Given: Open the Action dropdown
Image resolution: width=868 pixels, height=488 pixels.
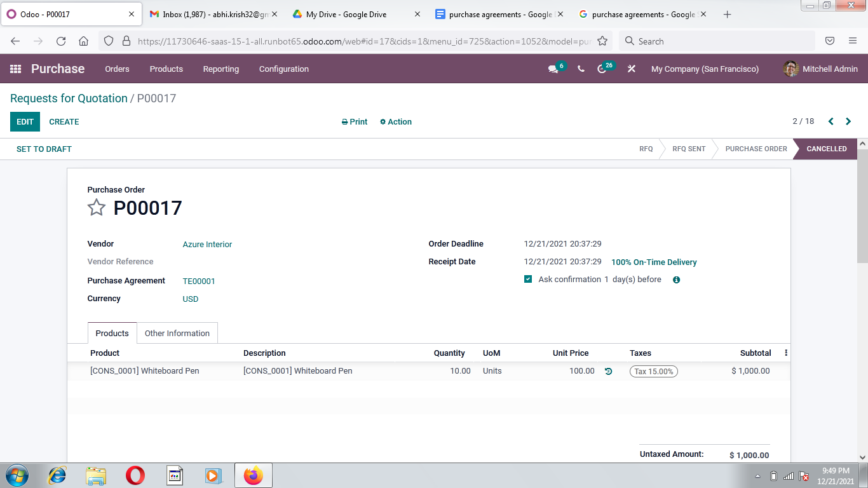Looking at the screenshot, I should (396, 121).
